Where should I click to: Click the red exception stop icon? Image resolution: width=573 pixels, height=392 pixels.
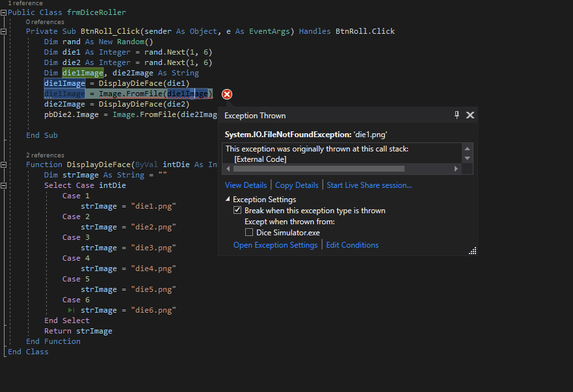click(226, 94)
